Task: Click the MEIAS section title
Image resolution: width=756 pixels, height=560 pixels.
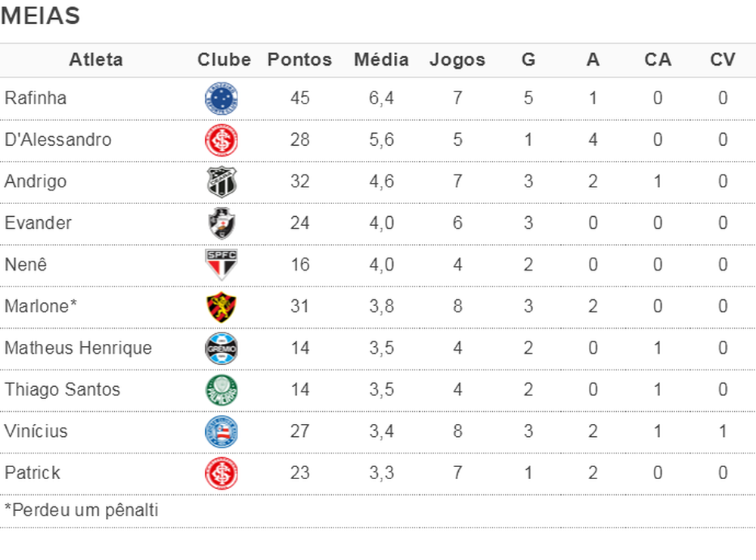Action: coord(41,16)
